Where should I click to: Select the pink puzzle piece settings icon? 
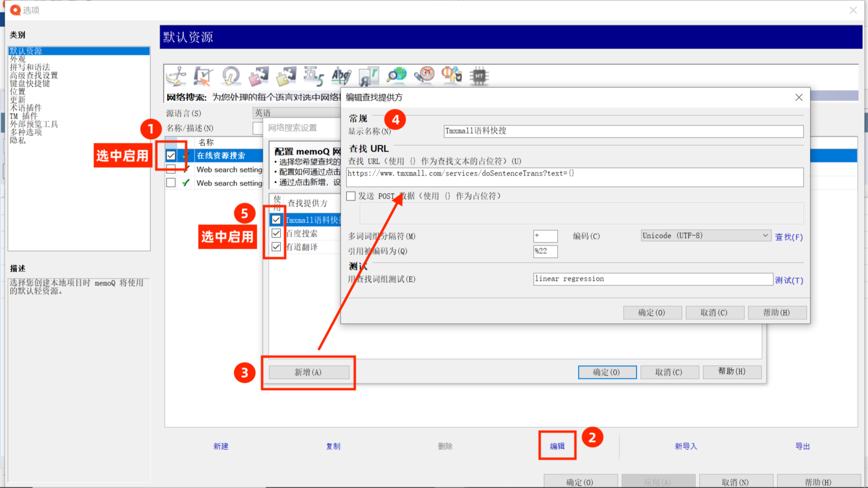click(x=259, y=76)
